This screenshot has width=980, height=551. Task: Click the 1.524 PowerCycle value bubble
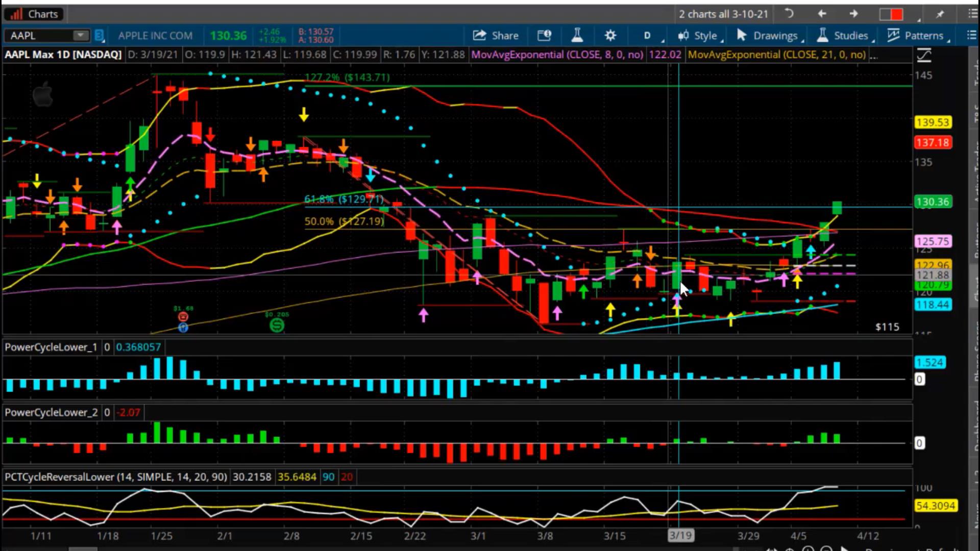[930, 363]
